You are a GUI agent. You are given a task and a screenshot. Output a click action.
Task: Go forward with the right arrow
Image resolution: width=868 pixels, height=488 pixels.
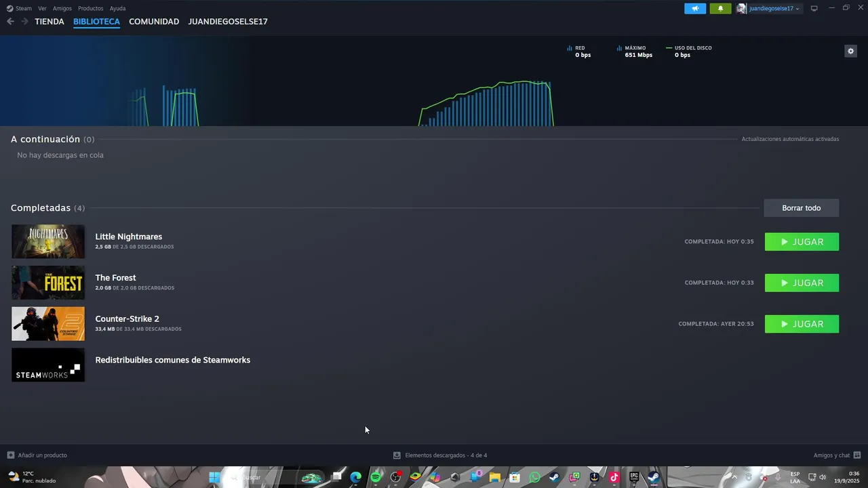pos(24,22)
